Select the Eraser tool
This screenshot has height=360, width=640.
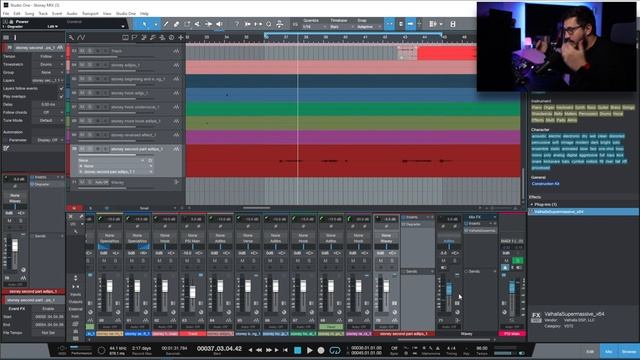click(x=176, y=24)
